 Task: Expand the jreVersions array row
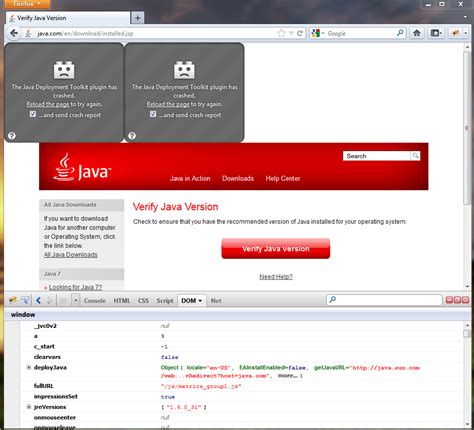[29, 407]
